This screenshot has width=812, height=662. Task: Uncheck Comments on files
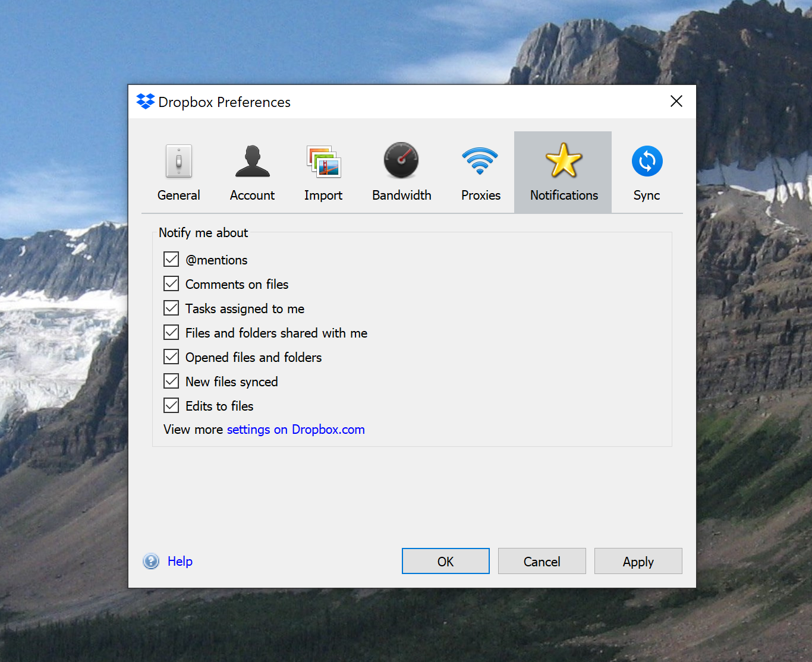point(171,284)
